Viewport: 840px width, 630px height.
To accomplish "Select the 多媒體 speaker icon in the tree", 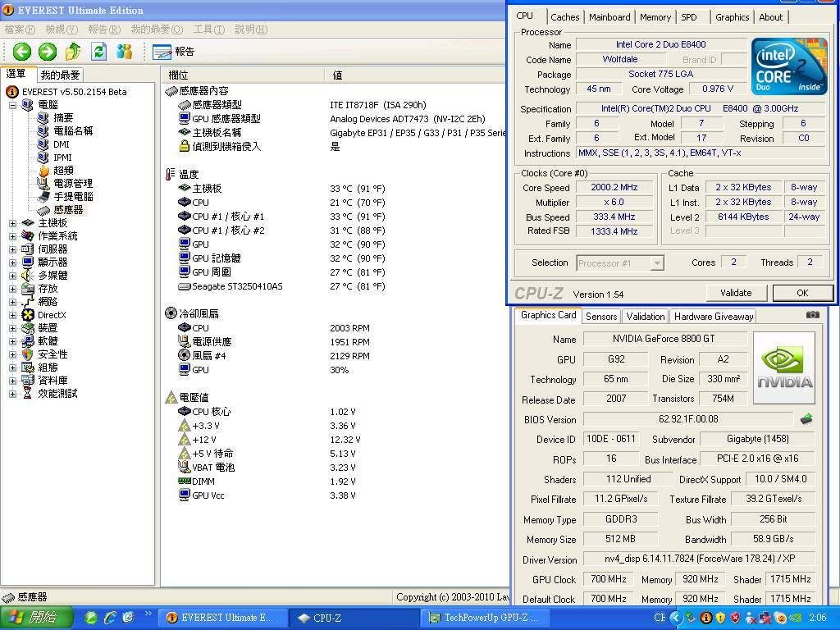I will coord(28,276).
